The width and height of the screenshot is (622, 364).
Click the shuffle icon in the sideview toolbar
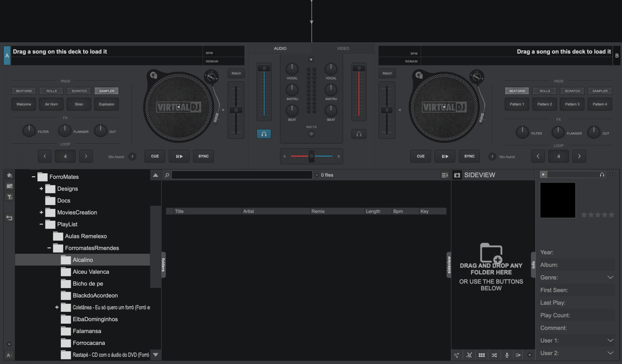pyautogui.click(x=494, y=355)
